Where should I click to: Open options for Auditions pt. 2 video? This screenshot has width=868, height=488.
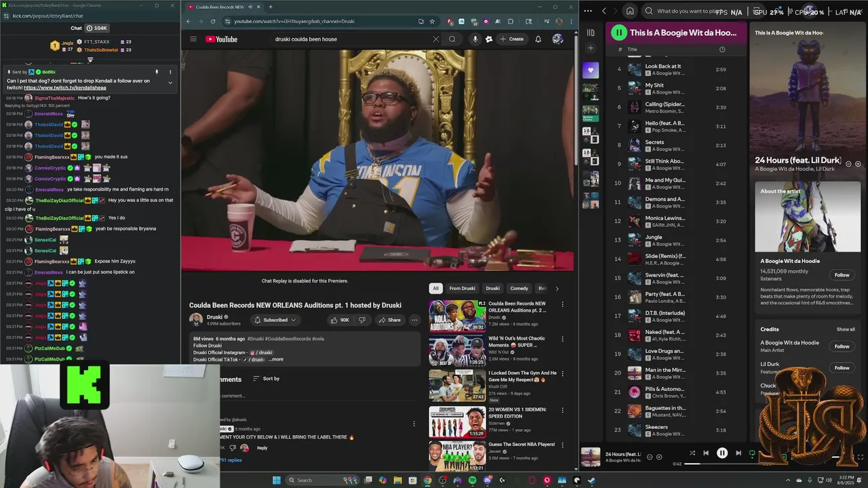pos(562,304)
